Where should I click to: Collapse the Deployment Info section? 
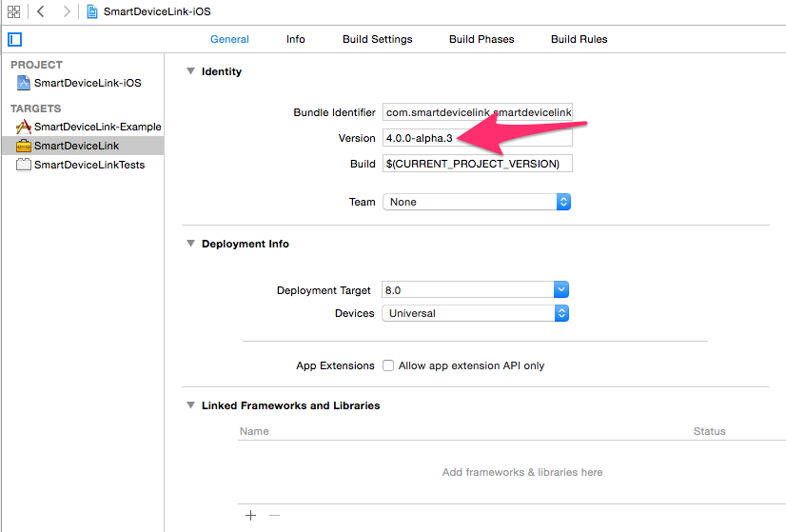pos(190,244)
